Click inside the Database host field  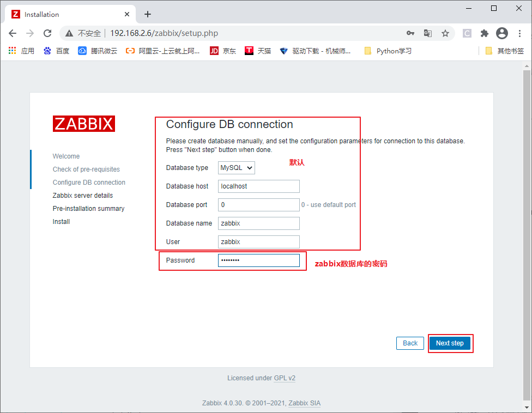(258, 186)
